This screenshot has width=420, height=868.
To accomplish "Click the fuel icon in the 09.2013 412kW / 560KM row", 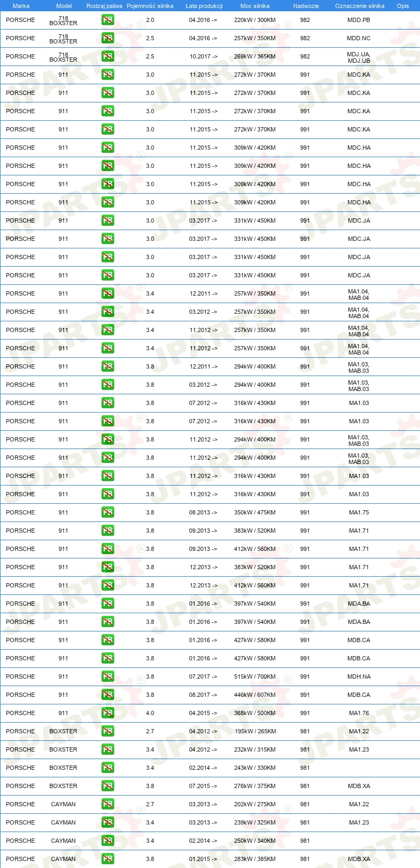I will pyautogui.click(x=108, y=549).
